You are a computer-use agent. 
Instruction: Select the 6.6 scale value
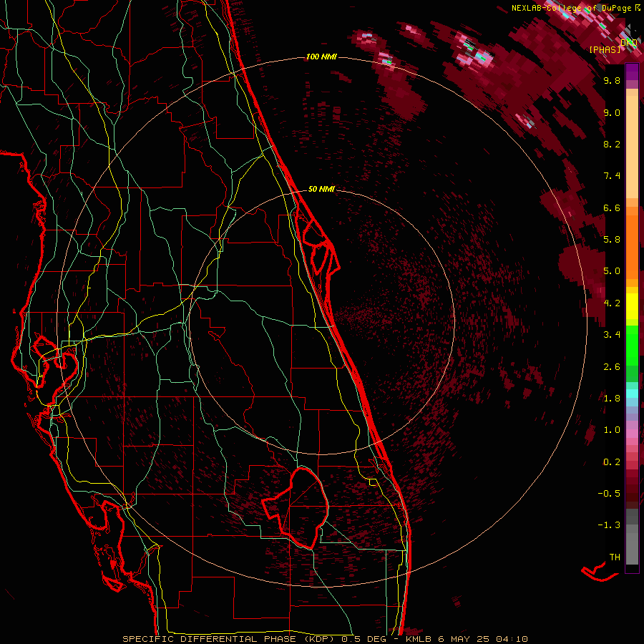point(612,208)
